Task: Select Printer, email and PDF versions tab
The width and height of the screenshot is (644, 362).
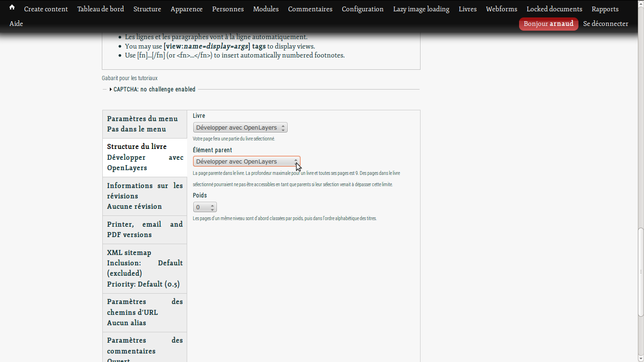Action: [145, 230]
